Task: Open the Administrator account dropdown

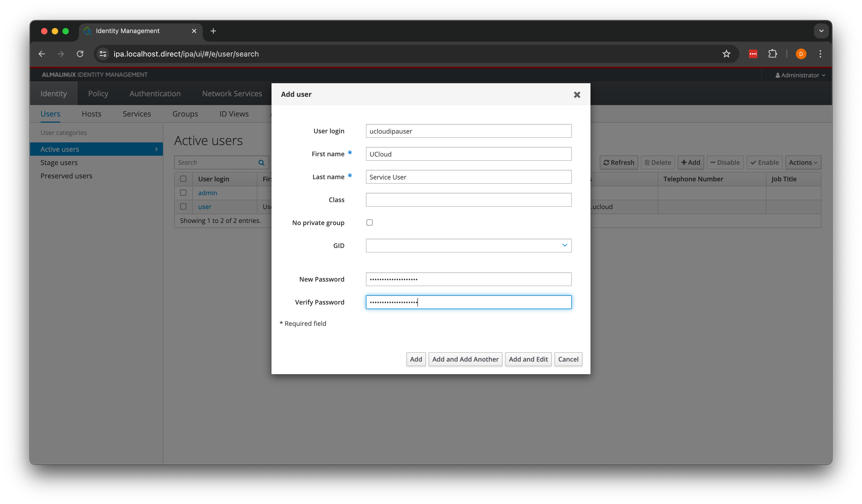Action: coord(800,75)
